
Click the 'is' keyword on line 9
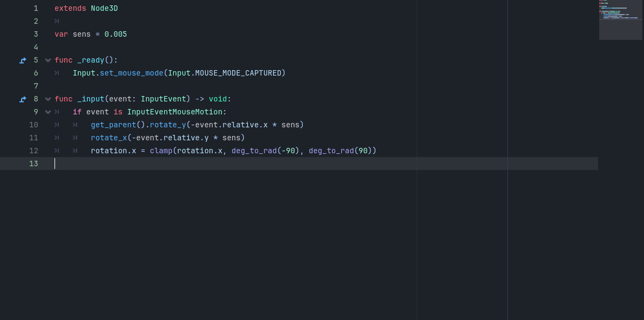click(x=118, y=112)
